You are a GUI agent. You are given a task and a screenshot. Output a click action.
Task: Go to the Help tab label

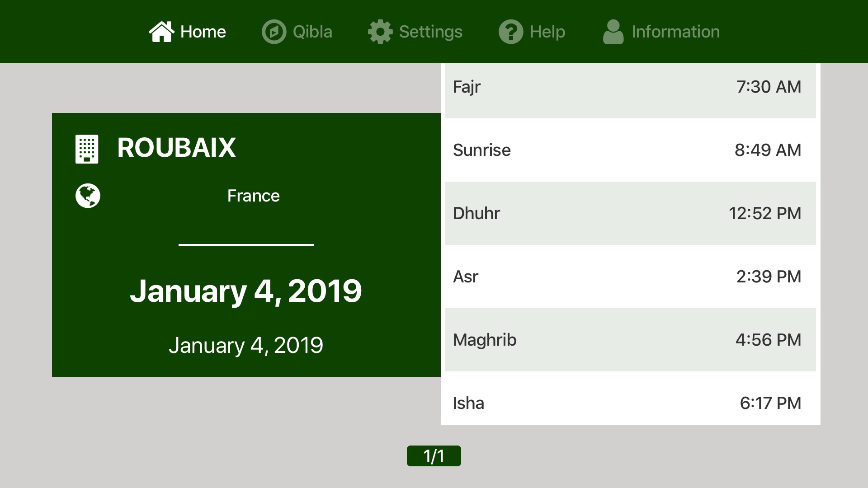pyautogui.click(x=547, y=32)
